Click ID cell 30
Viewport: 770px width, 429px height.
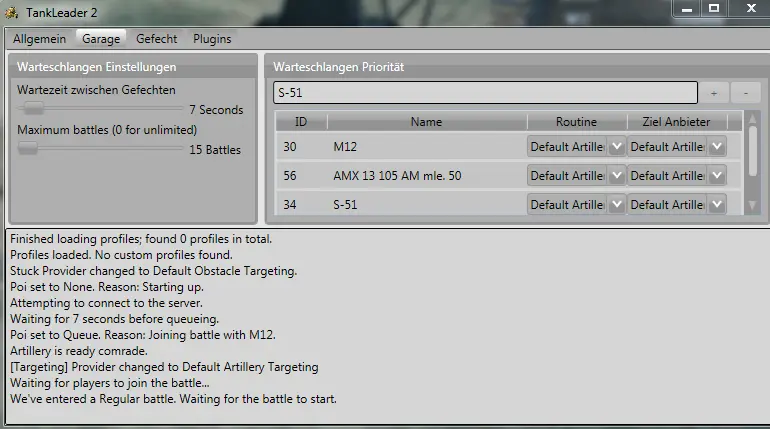(290, 147)
